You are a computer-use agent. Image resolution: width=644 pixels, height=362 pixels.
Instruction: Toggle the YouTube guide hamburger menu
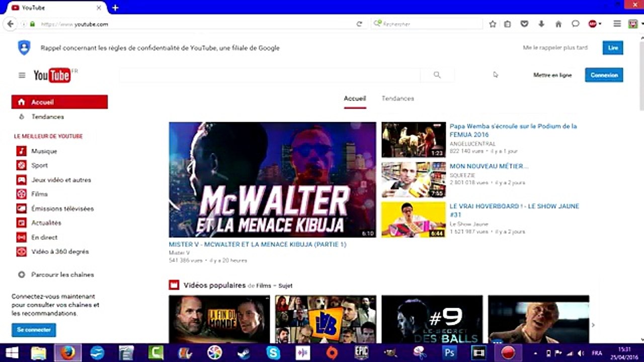(22, 75)
